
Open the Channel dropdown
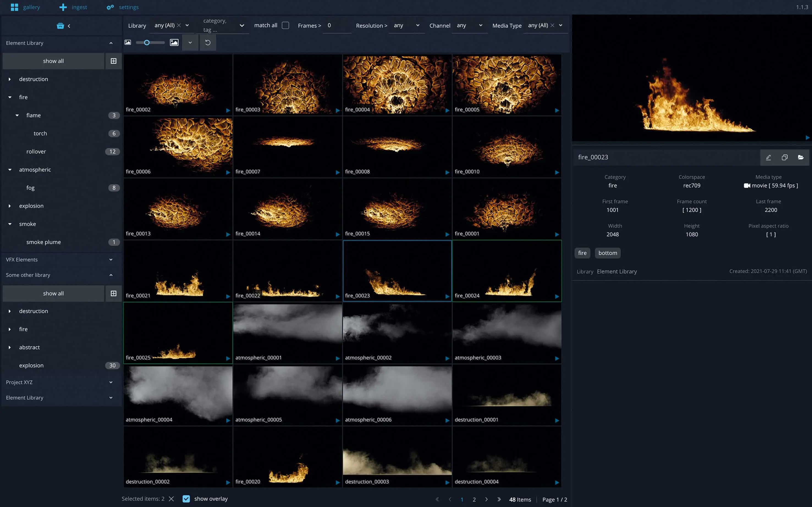click(469, 26)
